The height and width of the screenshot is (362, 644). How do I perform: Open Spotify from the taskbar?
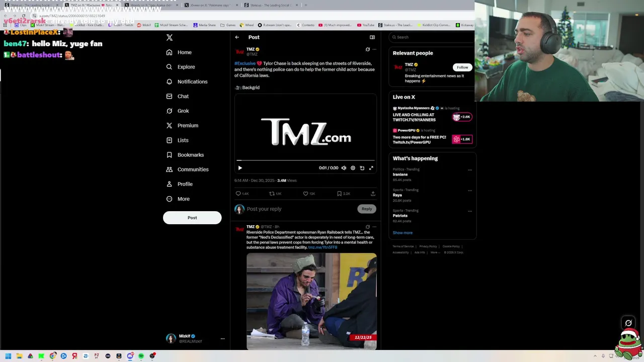141,356
